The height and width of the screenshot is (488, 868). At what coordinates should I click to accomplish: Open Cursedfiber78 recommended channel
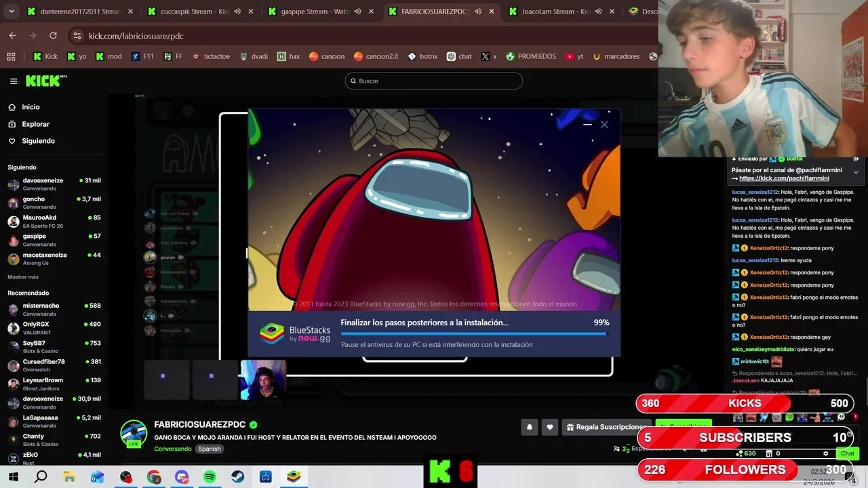(x=54, y=365)
